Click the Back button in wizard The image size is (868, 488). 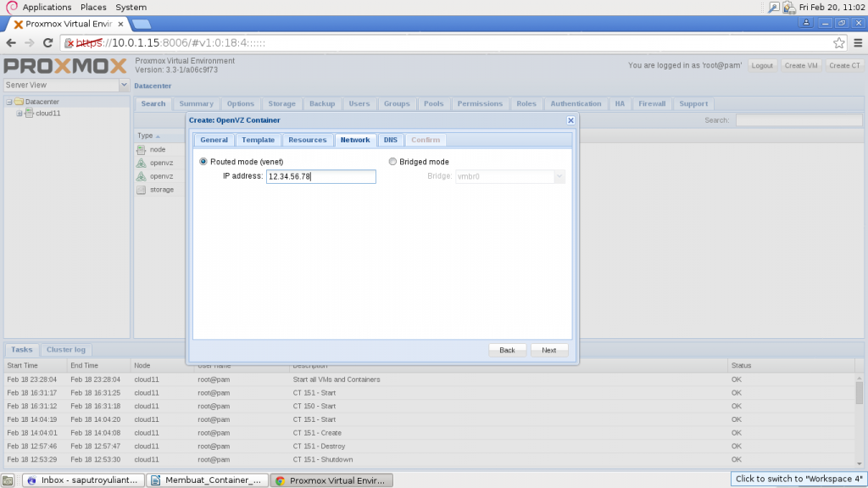[507, 350]
